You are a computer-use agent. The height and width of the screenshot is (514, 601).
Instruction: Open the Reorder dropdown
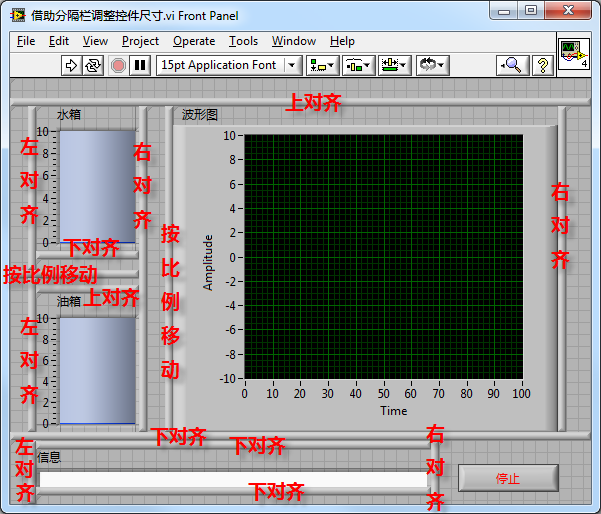click(431, 65)
